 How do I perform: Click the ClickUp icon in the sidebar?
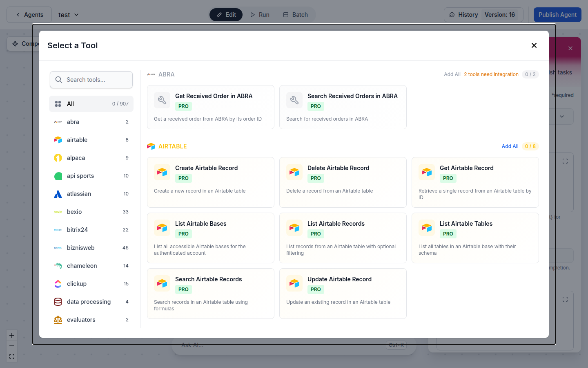(58, 283)
